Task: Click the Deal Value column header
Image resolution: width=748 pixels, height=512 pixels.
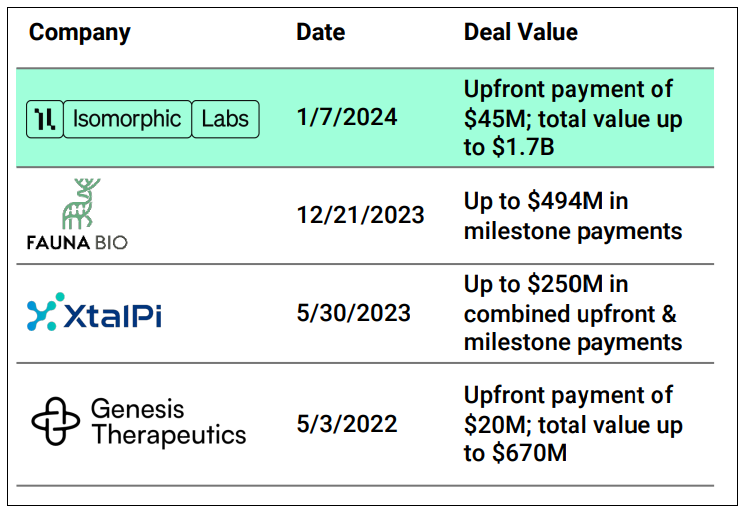Action: 520,32
